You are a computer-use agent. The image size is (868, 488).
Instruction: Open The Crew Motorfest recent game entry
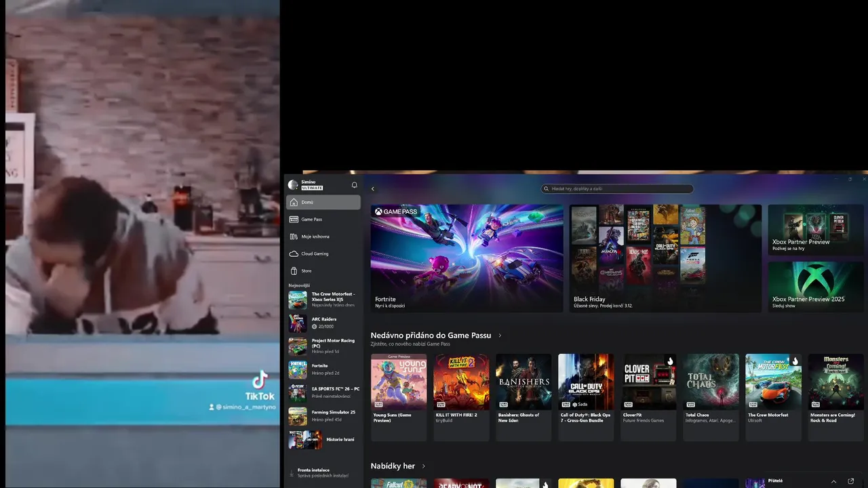324,300
